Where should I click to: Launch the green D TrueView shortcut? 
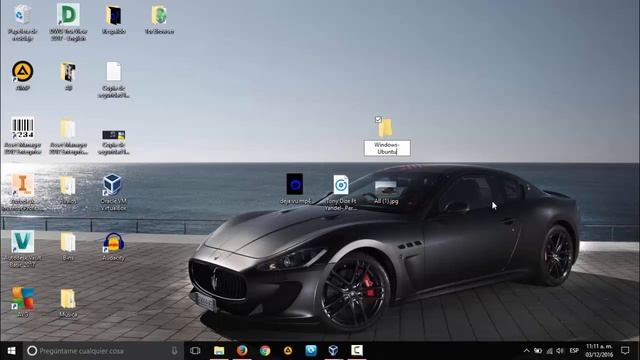pos(68,15)
